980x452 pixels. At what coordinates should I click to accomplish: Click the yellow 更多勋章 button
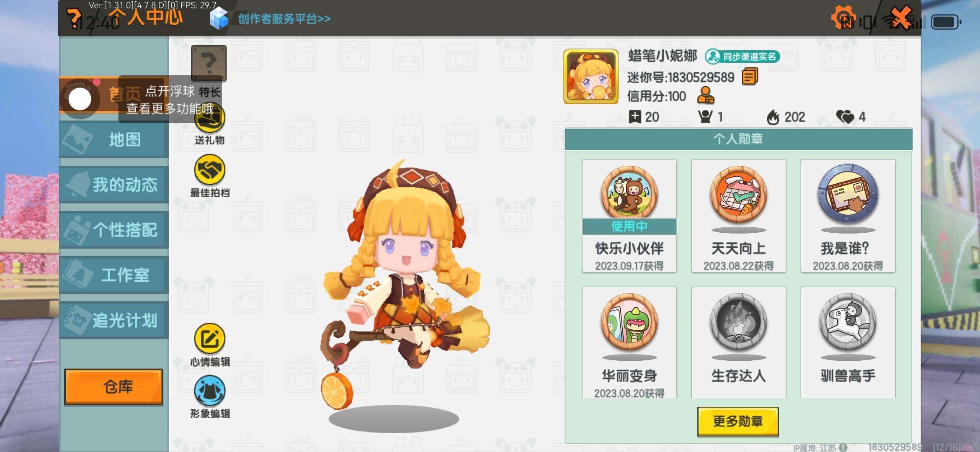738,421
